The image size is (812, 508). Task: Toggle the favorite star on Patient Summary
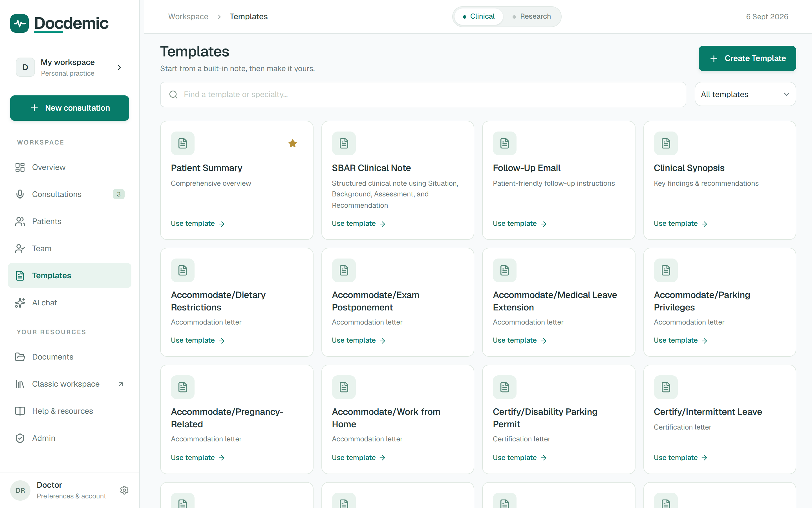pos(293,143)
